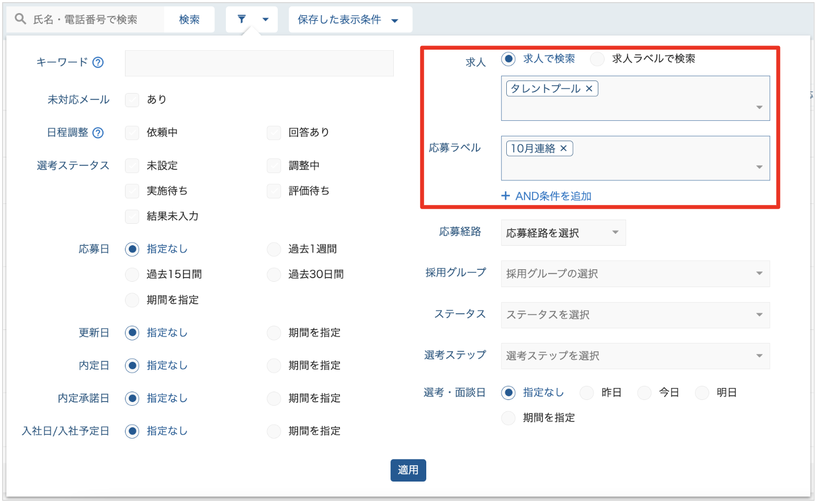Screen dimensions: 818x504
Task: Open the help icon beside キーワード
Action: coord(98,62)
